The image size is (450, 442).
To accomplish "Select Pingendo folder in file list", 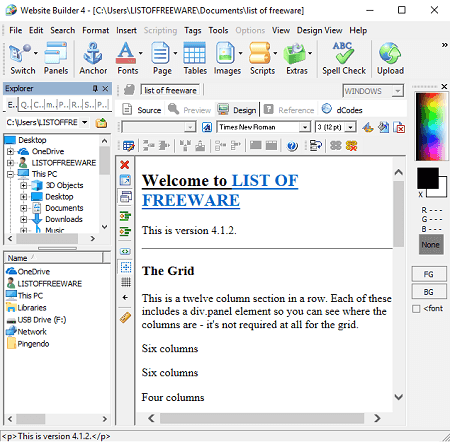I will (x=28, y=344).
